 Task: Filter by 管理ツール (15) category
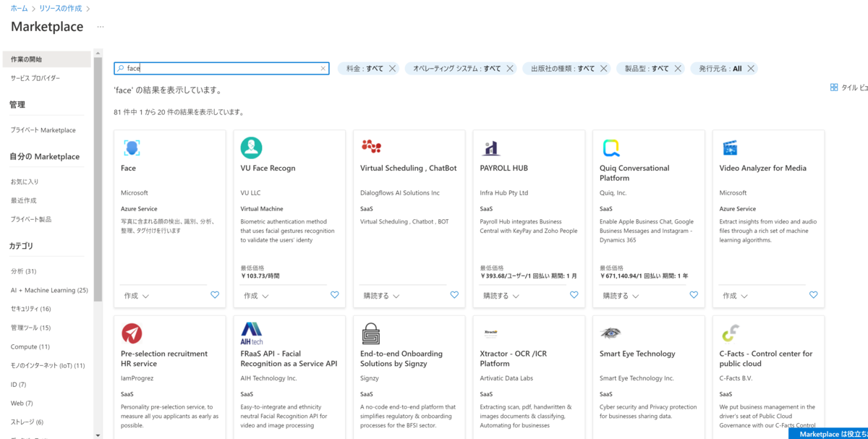coord(31,328)
